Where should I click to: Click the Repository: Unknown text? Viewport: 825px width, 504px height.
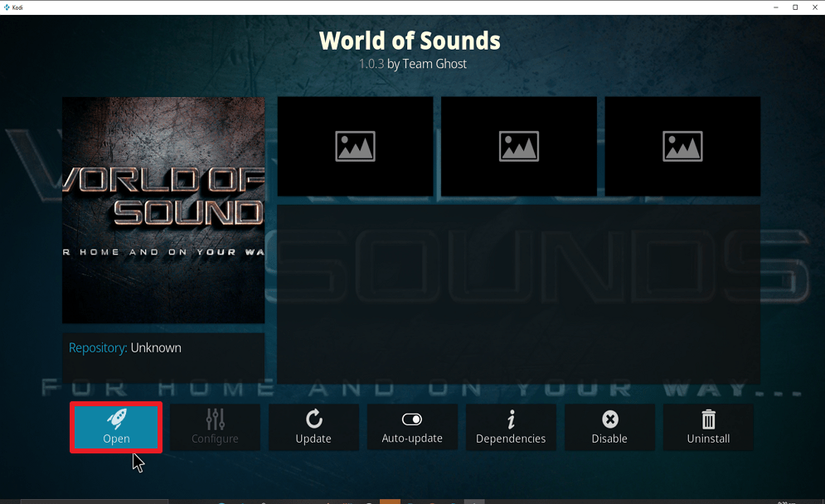point(125,348)
